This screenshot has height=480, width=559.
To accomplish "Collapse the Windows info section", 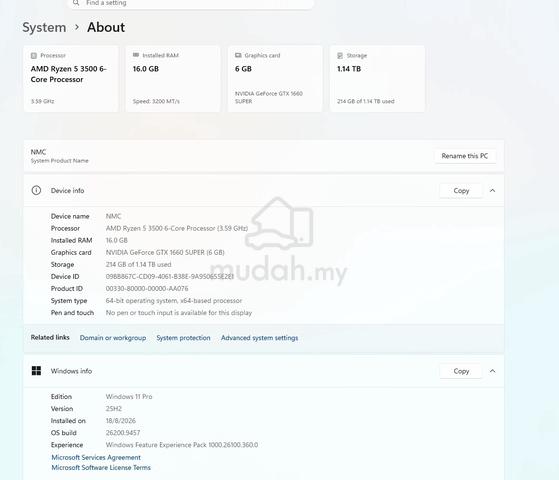I will (x=492, y=371).
